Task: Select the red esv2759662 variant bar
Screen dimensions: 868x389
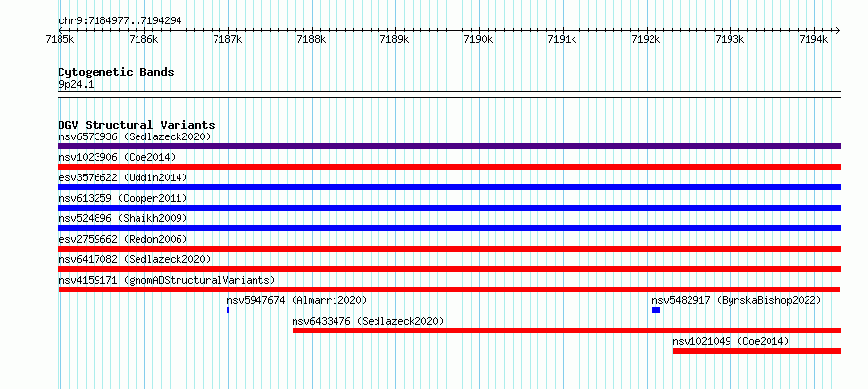Action: [449, 249]
